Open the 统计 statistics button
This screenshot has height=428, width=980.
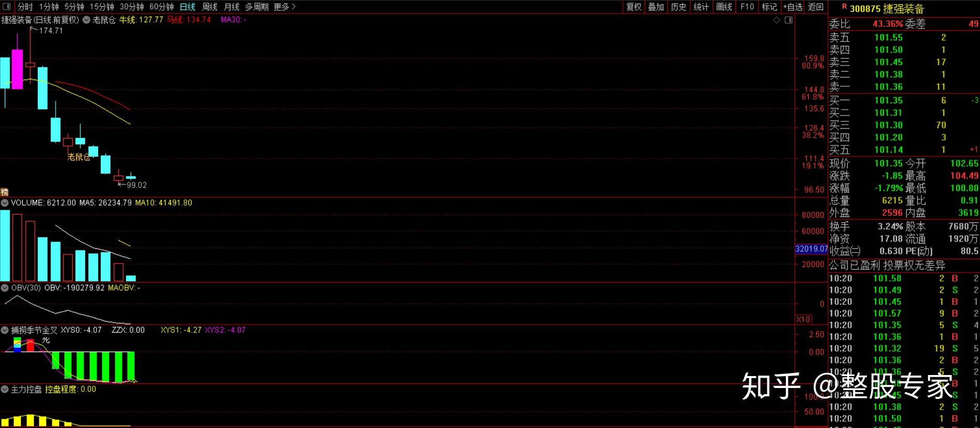point(701,7)
